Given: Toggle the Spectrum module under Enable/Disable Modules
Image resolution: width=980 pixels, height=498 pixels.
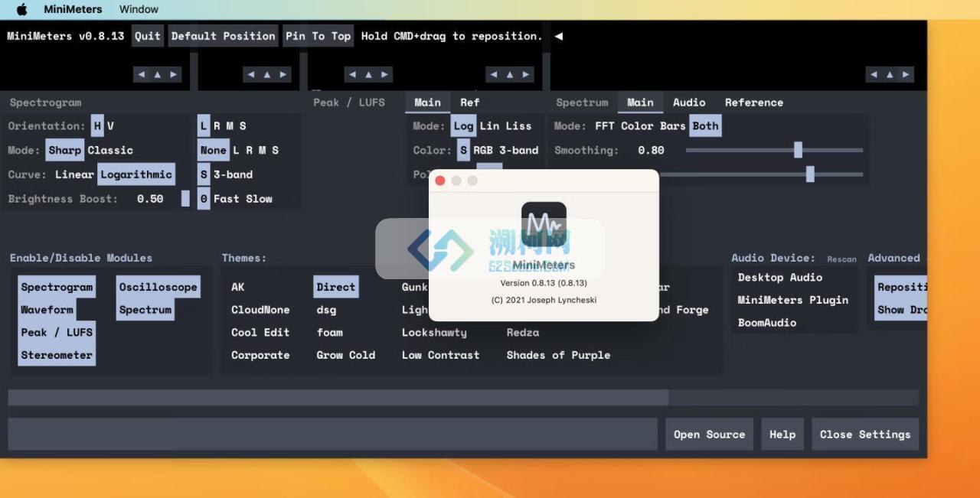Looking at the screenshot, I should (x=145, y=310).
